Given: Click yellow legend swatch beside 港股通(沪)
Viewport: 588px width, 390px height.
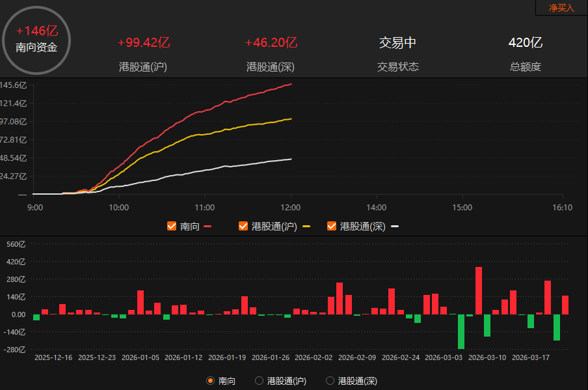Looking at the screenshot, I should click(x=306, y=227).
